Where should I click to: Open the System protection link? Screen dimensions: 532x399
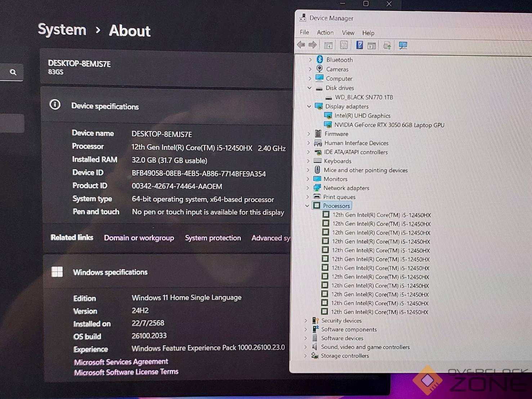[x=213, y=238]
